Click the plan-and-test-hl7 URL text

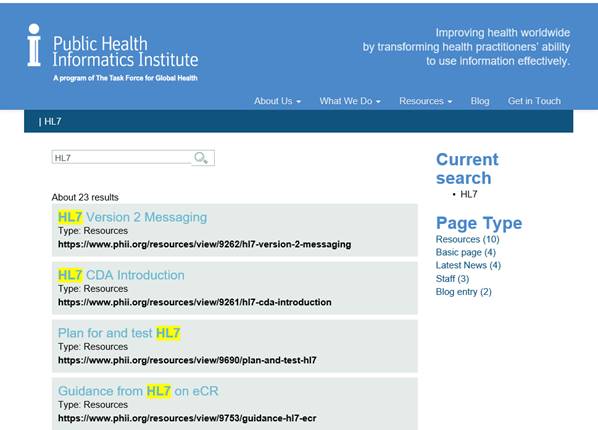(x=187, y=360)
